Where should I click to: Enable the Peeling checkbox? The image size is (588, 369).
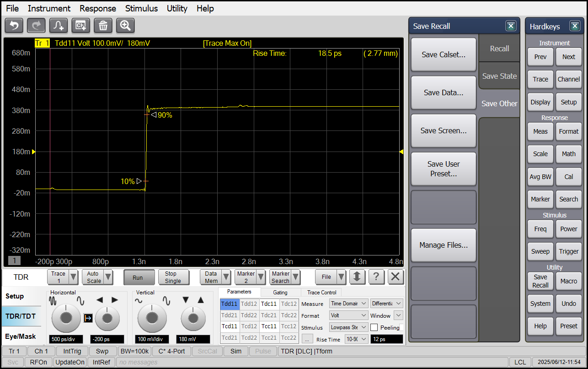[374, 327]
